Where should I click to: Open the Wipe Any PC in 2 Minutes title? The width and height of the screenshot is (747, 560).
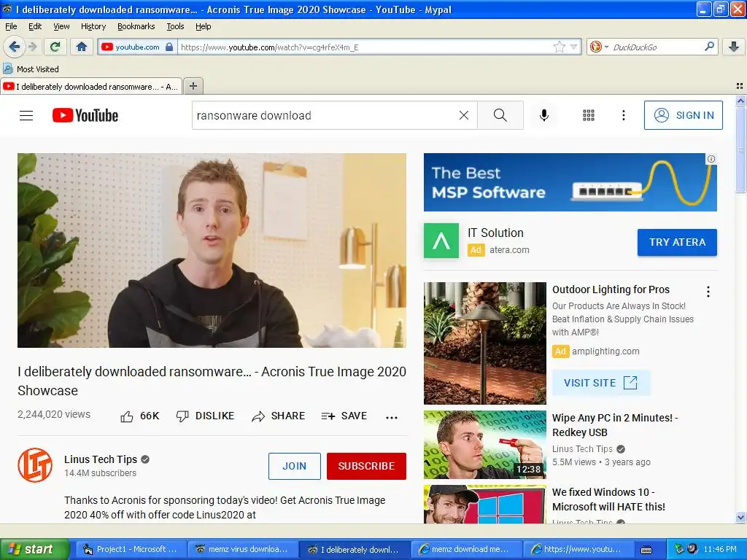(614, 425)
